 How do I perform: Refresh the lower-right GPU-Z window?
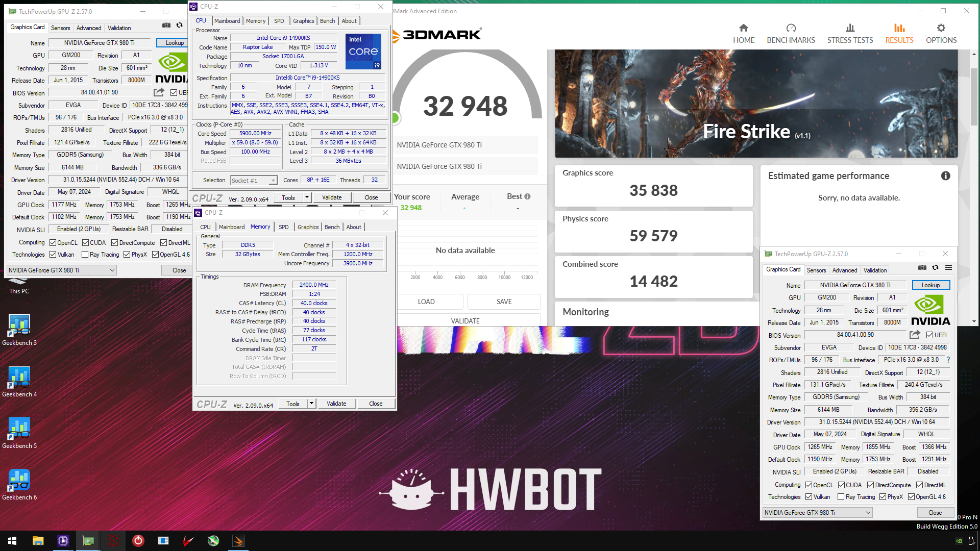point(935,267)
